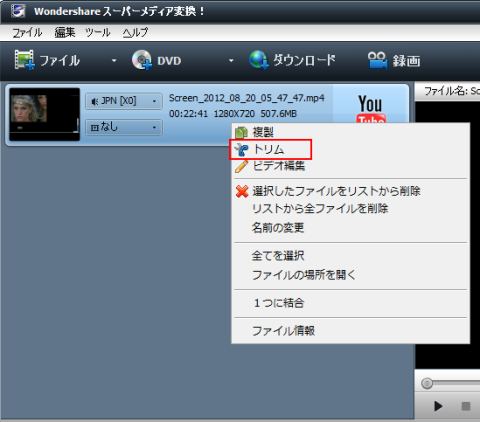This screenshot has height=422, width=480.
Task: Open the ツール menu
Action: coord(98,33)
